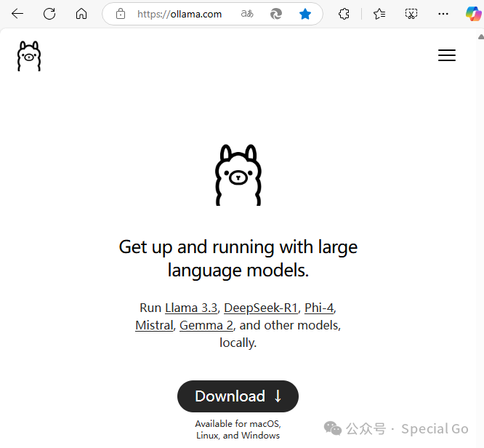Open the Phi-4 model link
Viewport: 484px width, 448px height.
tap(319, 308)
